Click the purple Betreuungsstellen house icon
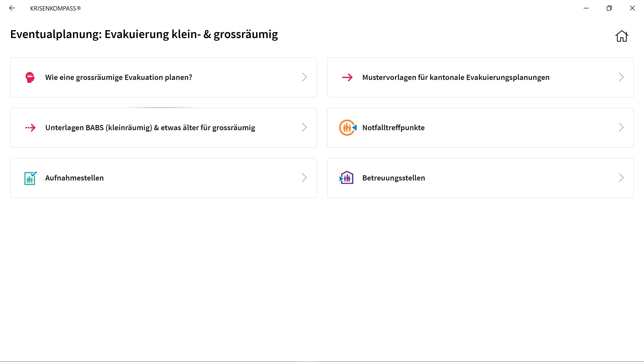 [347, 178]
